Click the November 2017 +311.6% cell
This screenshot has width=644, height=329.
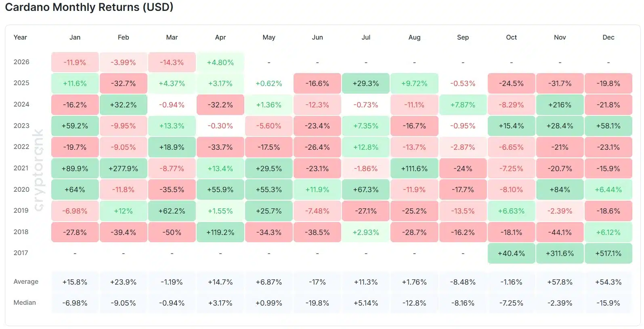tap(560, 254)
